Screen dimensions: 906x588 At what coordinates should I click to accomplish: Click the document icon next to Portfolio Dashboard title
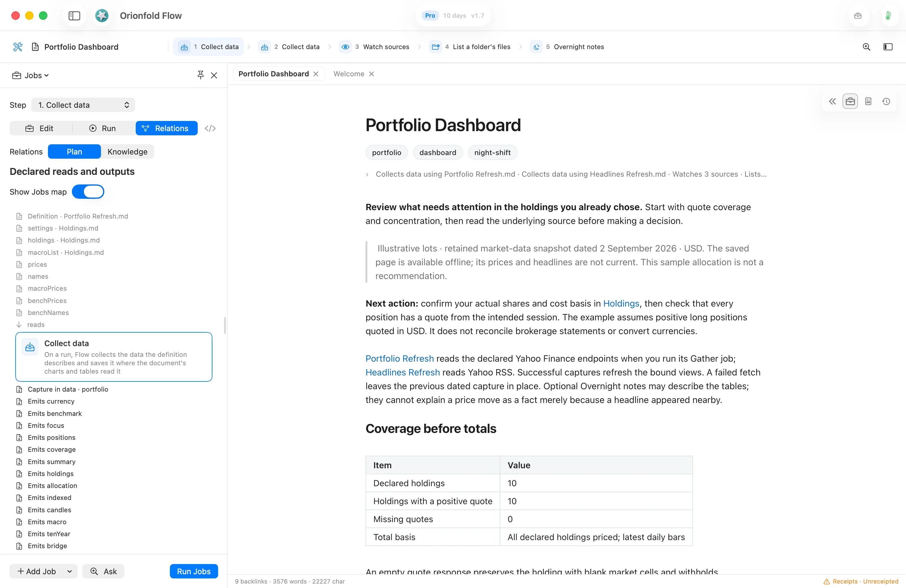35,47
